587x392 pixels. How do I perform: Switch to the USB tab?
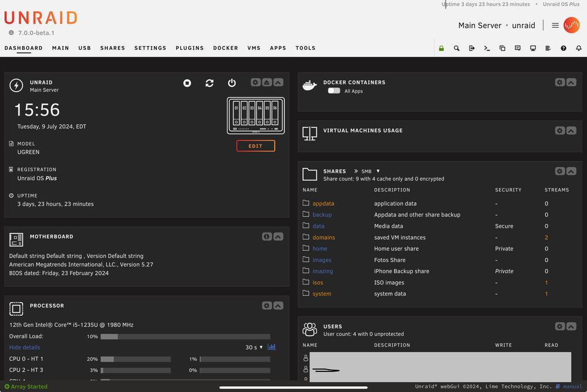click(x=85, y=48)
